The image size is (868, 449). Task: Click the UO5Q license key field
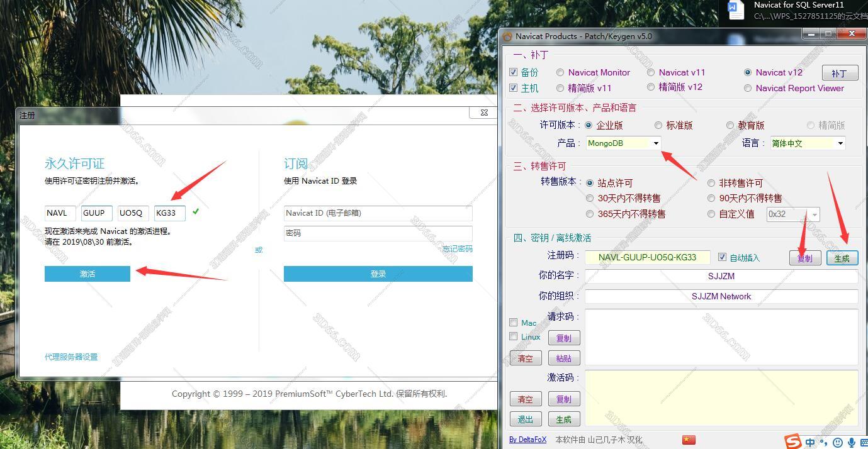133,213
